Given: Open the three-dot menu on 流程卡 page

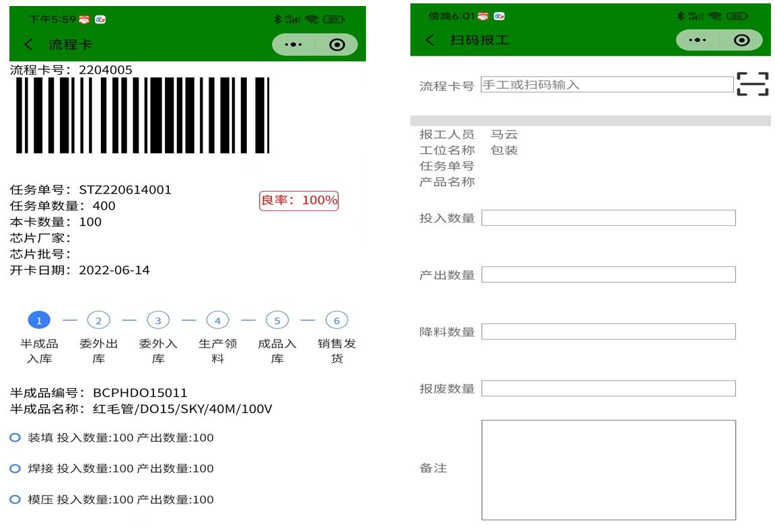Looking at the screenshot, I should 293,45.
